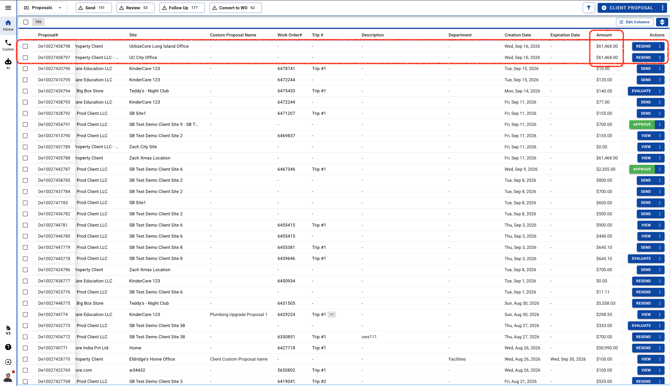Screen dimensions: 670x386
Task: Open the help question mark icon
Action: coord(8,347)
